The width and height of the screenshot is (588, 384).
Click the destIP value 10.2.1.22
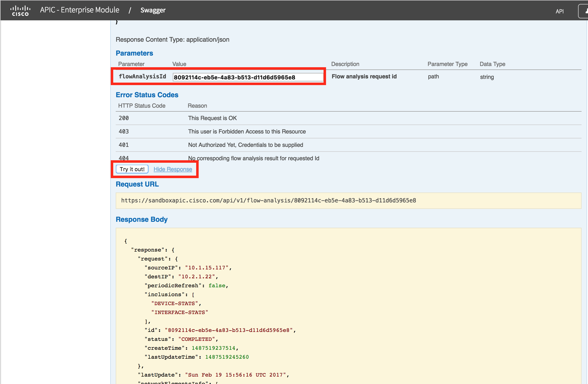point(196,277)
